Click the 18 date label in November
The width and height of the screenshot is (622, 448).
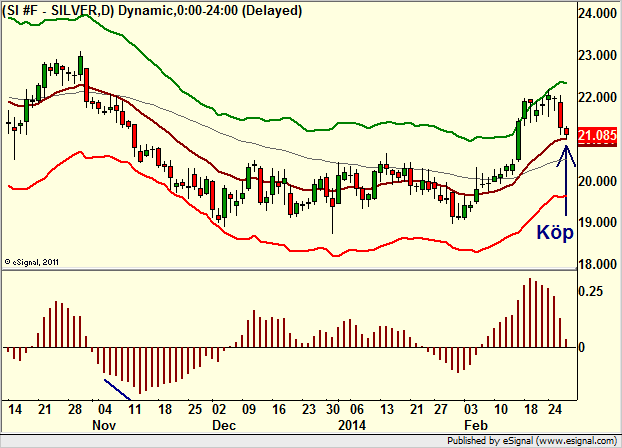pyautogui.click(x=165, y=409)
